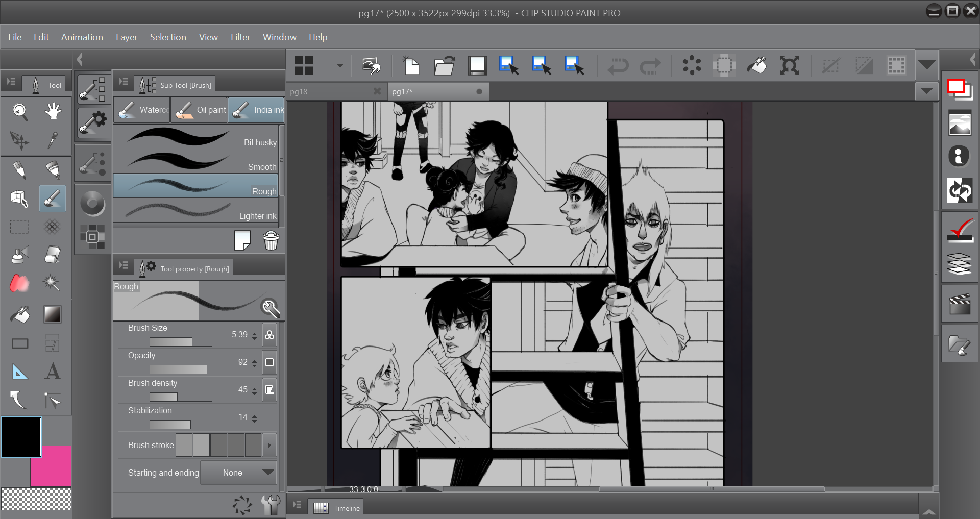Toggle Brush Size dynamics button
Viewport: 980px width, 519px height.
(269, 335)
